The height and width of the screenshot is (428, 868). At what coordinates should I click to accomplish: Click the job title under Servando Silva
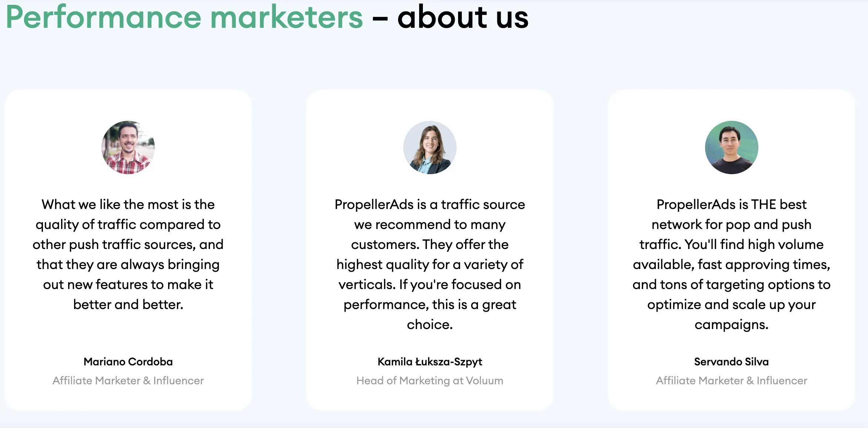[x=731, y=381]
